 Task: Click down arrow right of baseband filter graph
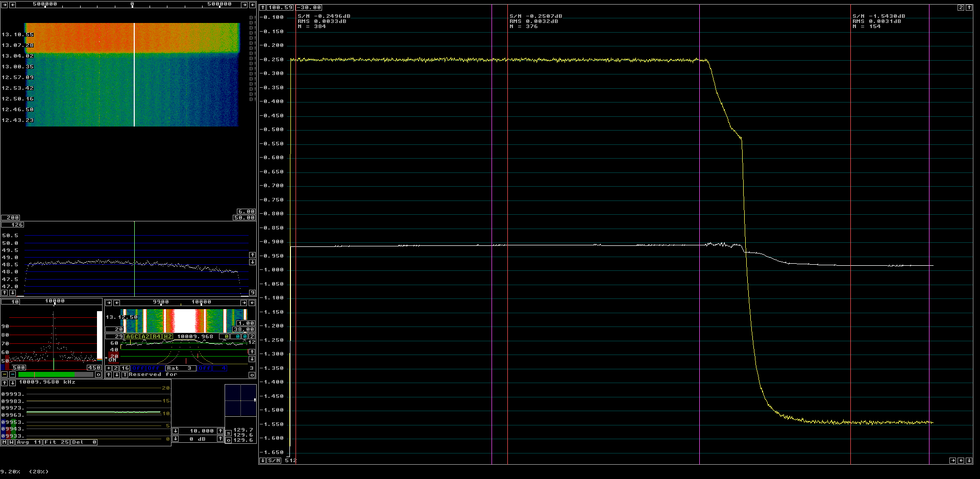(252, 359)
